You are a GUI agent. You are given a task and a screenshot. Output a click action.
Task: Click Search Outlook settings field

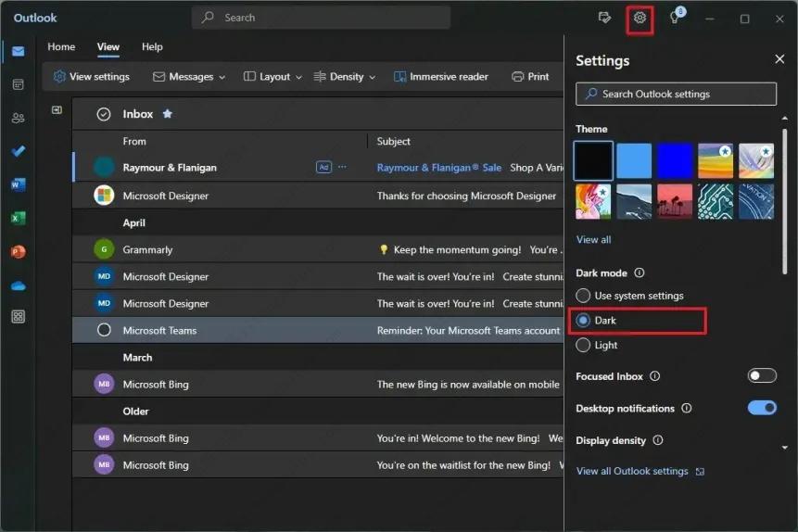tap(676, 95)
